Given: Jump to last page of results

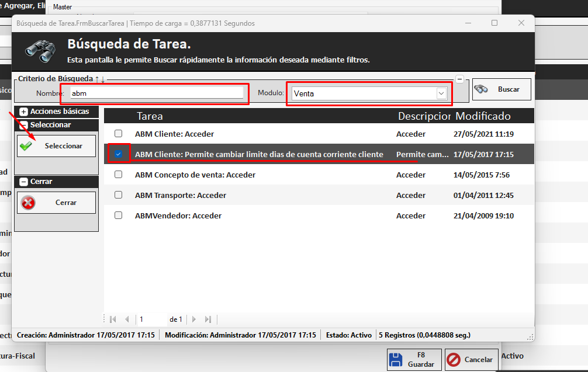Looking at the screenshot, I should coord(207,319).
